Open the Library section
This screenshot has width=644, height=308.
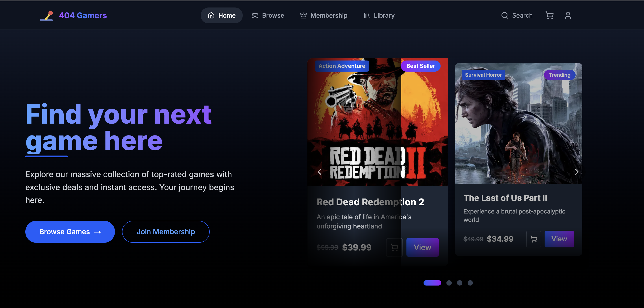pos(384,15)
